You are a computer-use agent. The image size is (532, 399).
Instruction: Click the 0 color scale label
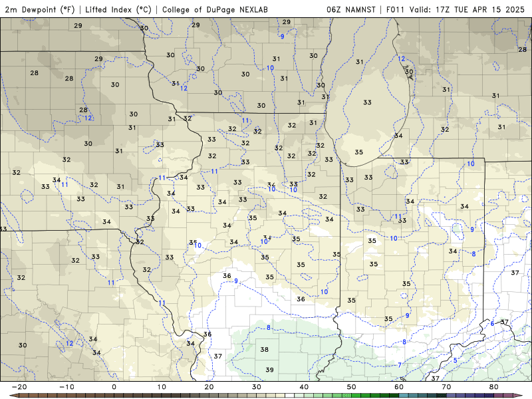click(114, 387)
